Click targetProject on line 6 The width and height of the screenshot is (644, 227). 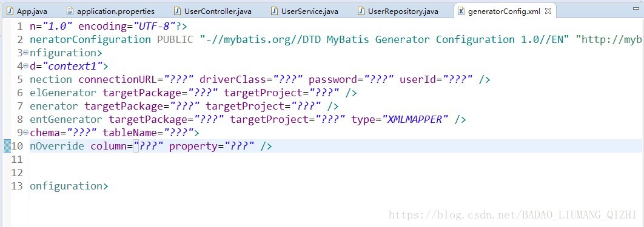tap(263, 93)
